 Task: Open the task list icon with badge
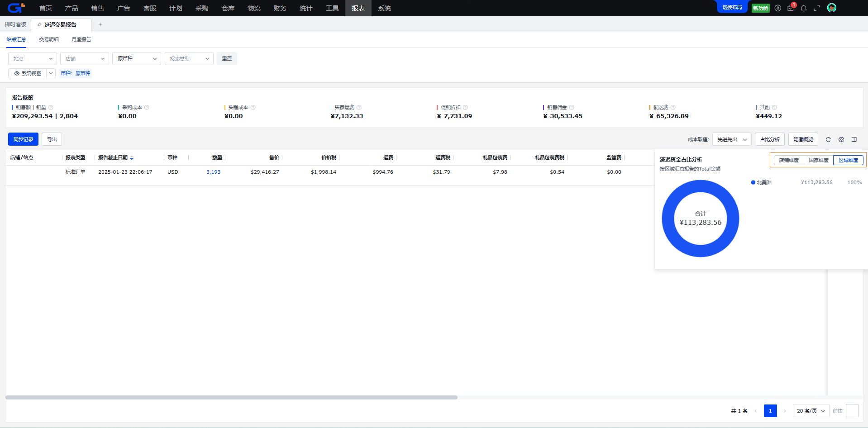click(x=791, y=8)
